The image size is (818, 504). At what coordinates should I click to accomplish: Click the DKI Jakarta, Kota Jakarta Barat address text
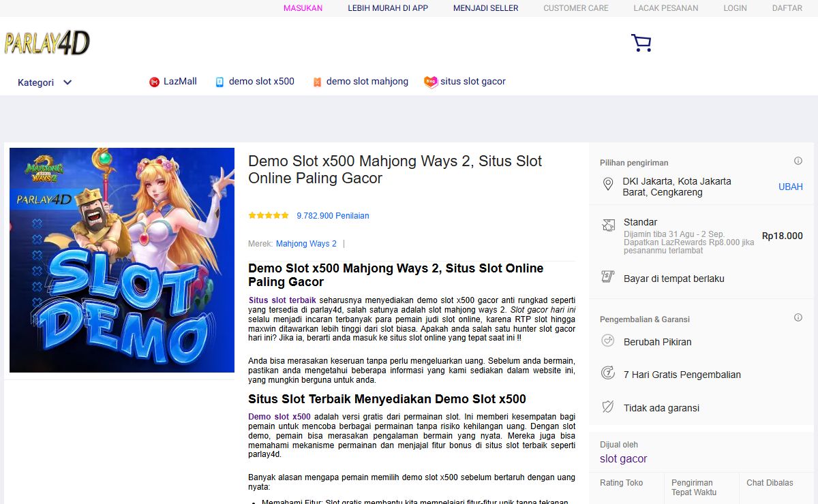[x=677, y=187]
